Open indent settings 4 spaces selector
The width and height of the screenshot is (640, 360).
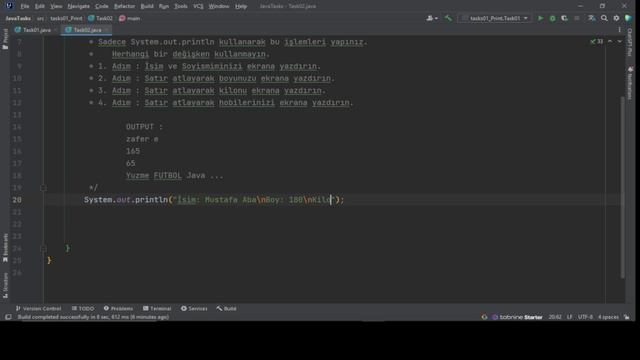point(608,317)
